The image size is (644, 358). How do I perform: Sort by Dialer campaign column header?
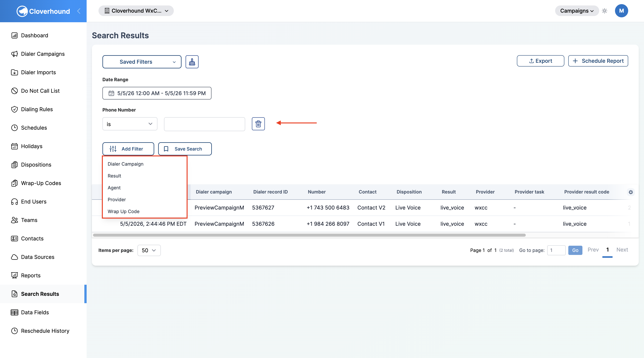point(214,192)
